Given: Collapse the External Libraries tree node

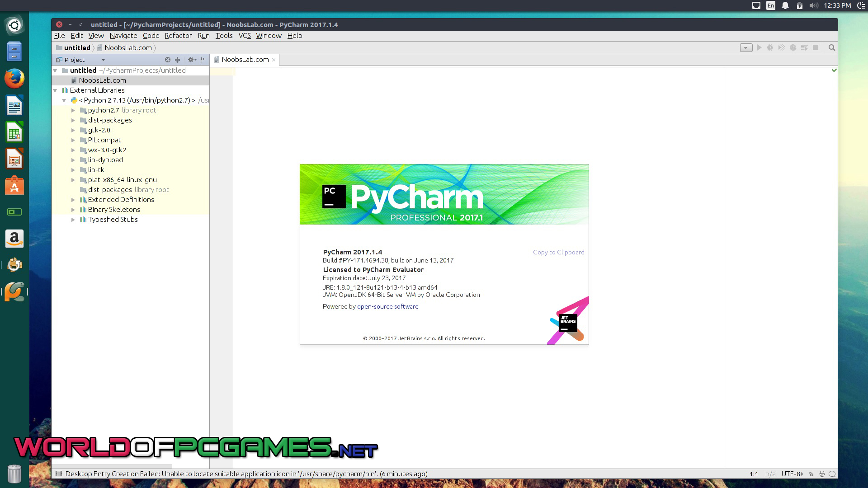Looking at the screenshot, I should (x=55, y=90).
